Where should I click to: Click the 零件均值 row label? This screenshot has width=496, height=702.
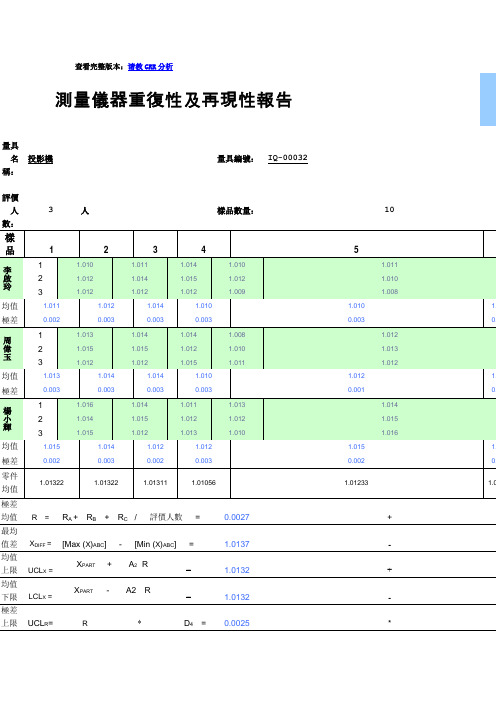(10, 483)
